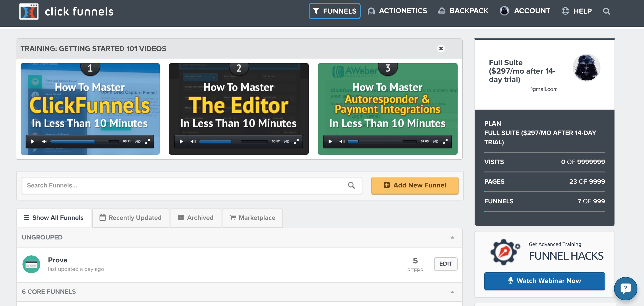Click the Prova funnel credit card icon
This screenshot has height=306, width=644.
(x=32, y=264)
